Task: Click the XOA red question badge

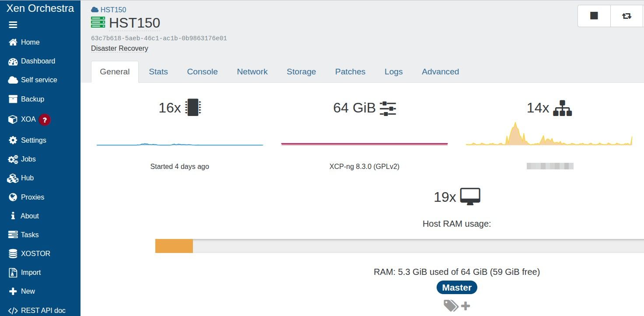Action: 45,119
